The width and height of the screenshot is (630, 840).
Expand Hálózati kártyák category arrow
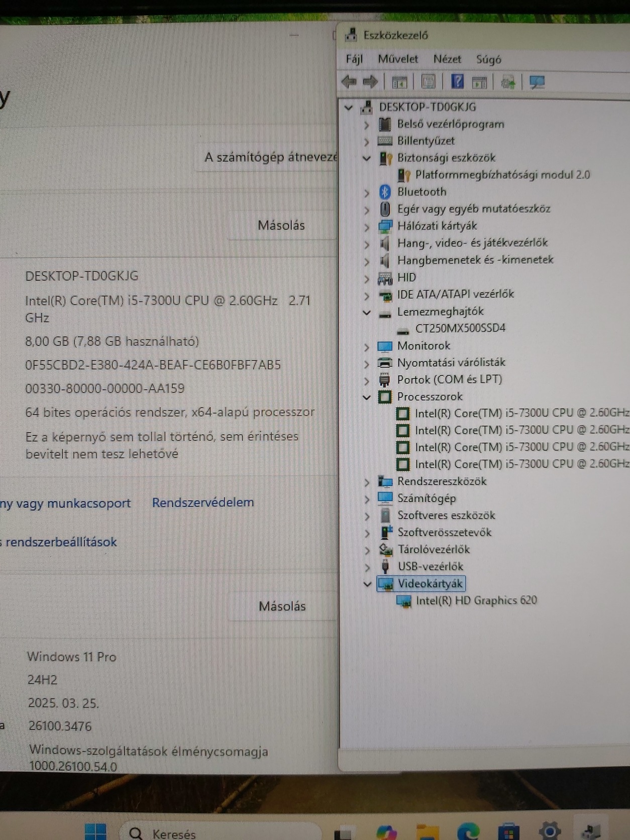coord(366,227)
